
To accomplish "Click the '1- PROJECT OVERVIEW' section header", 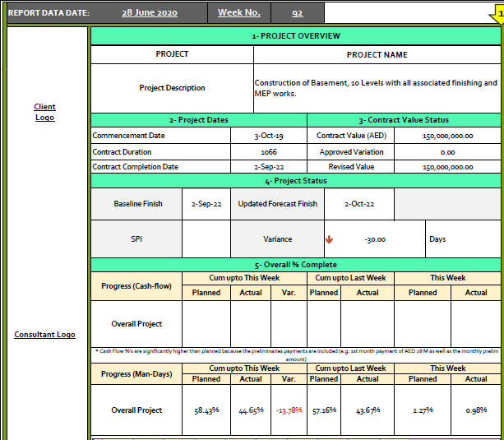I will (296, 36).
